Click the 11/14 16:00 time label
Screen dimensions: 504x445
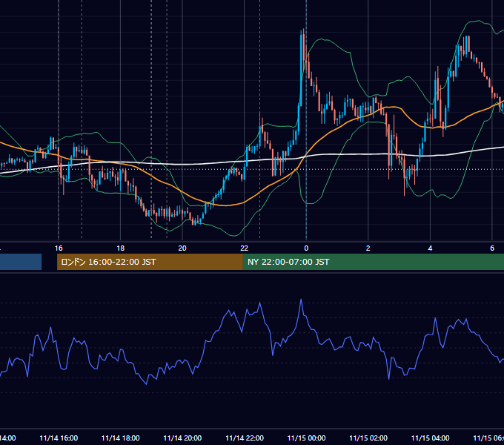[x=59, y=438]
